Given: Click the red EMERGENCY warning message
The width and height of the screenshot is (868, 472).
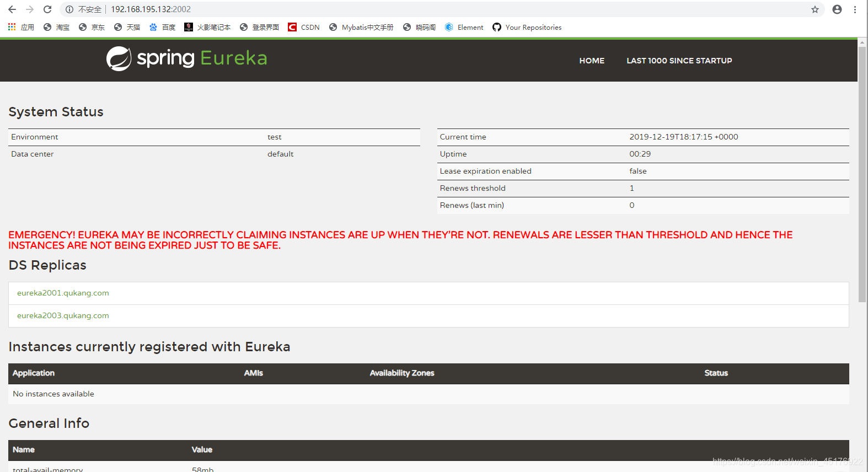Looking at the screenshot, I should pos(400,240).
